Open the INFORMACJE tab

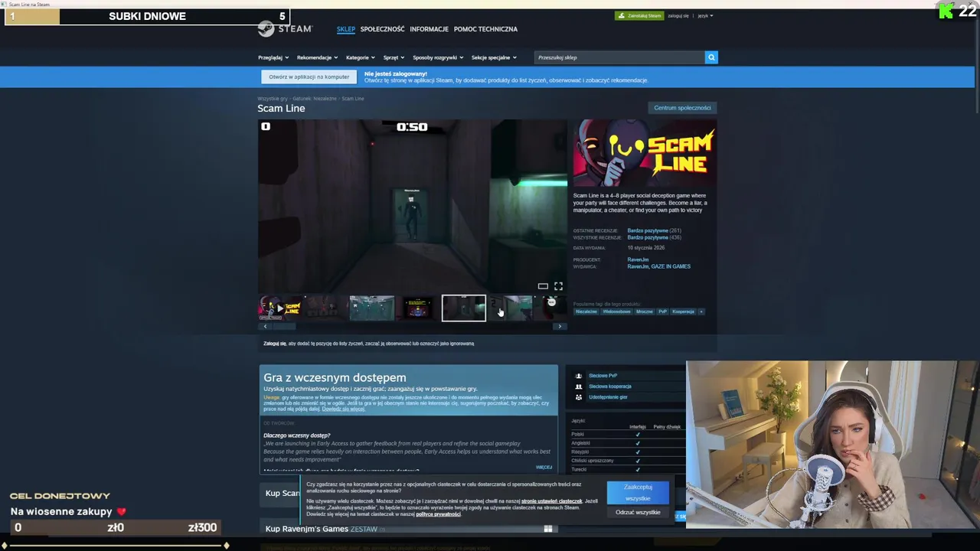coord(429,29)
